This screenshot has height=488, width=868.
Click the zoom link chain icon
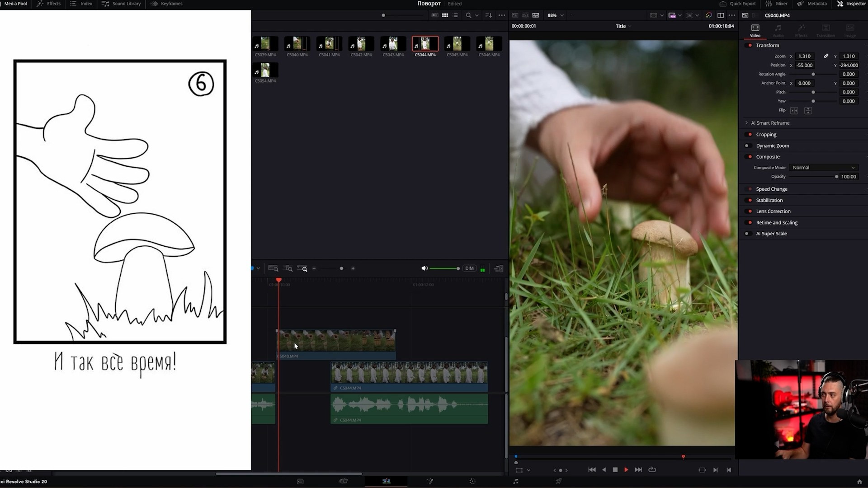826,56
